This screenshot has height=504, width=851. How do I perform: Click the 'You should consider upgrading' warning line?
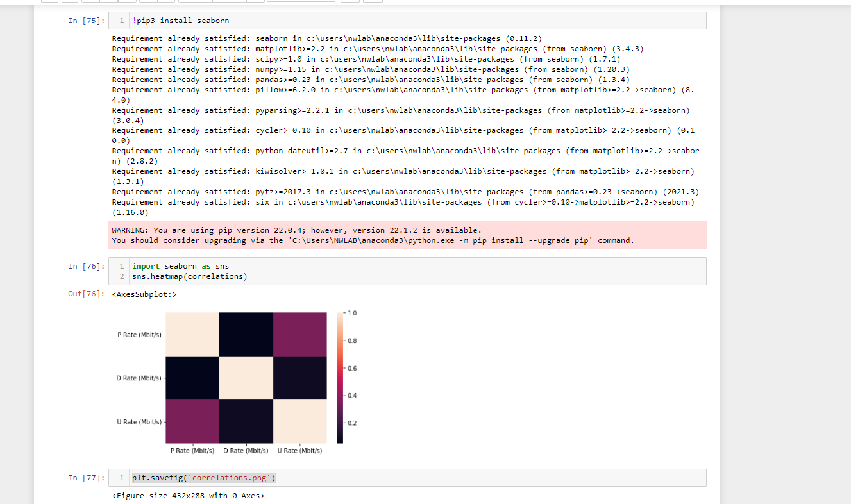tap(373, 240)
